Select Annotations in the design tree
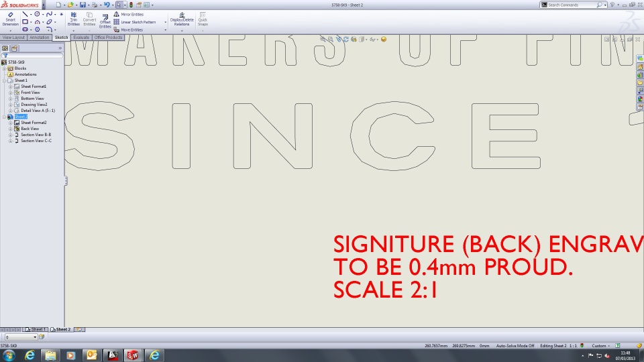Screen dimensions: 644x362 25,74
